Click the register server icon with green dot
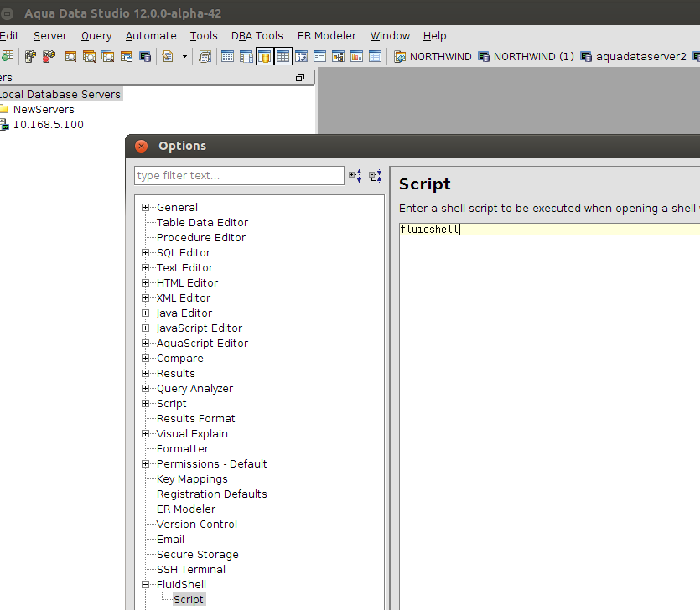Viewport: 700px width, 610px height. (x=8, y=56)
